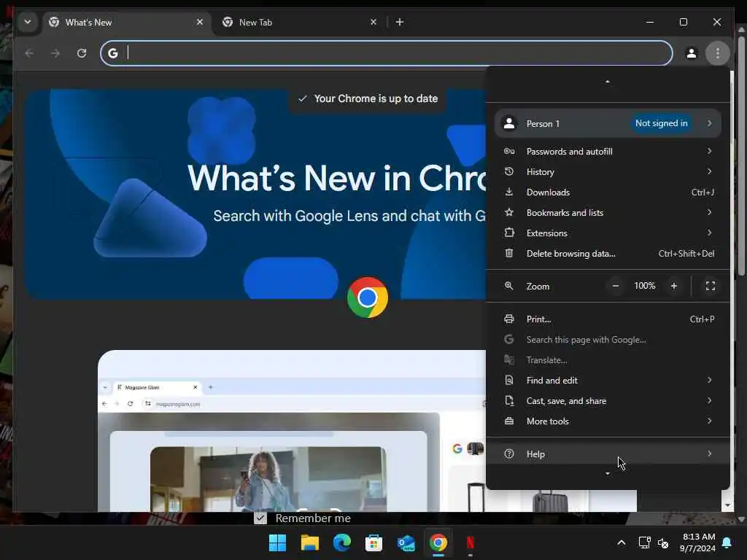Click the three-dot Chrome menu button
This screenshot has height=560, width=747.
[718, 52]
